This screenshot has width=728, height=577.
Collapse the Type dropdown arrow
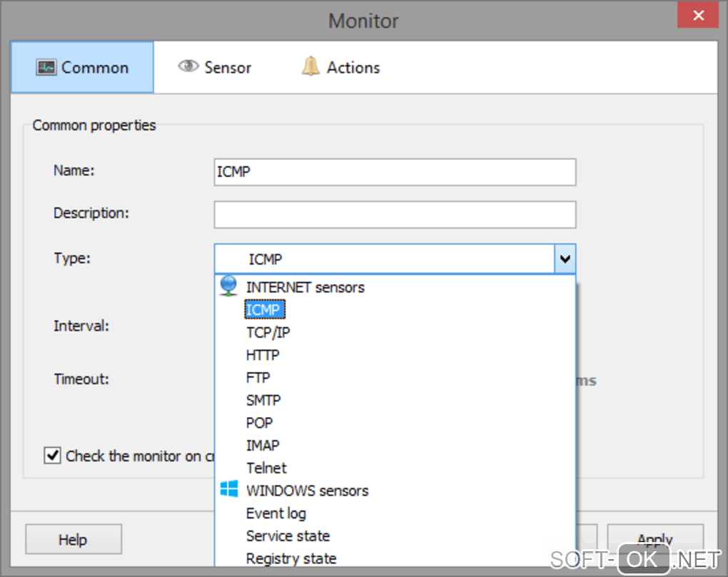[x=565, y=259]
